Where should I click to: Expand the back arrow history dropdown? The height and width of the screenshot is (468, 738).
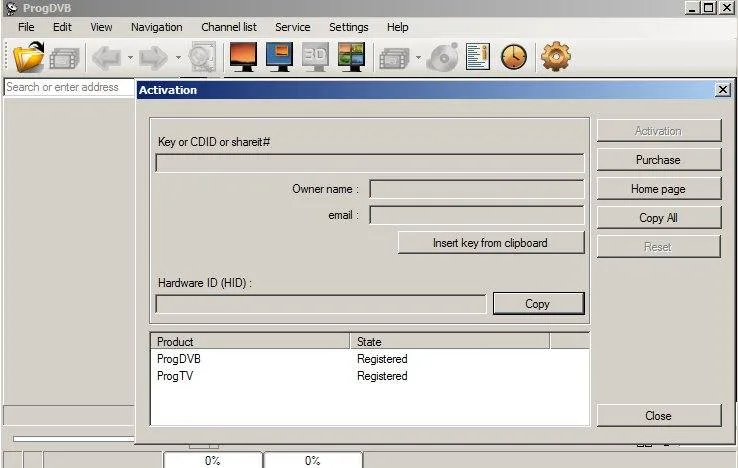click(130, 58)
